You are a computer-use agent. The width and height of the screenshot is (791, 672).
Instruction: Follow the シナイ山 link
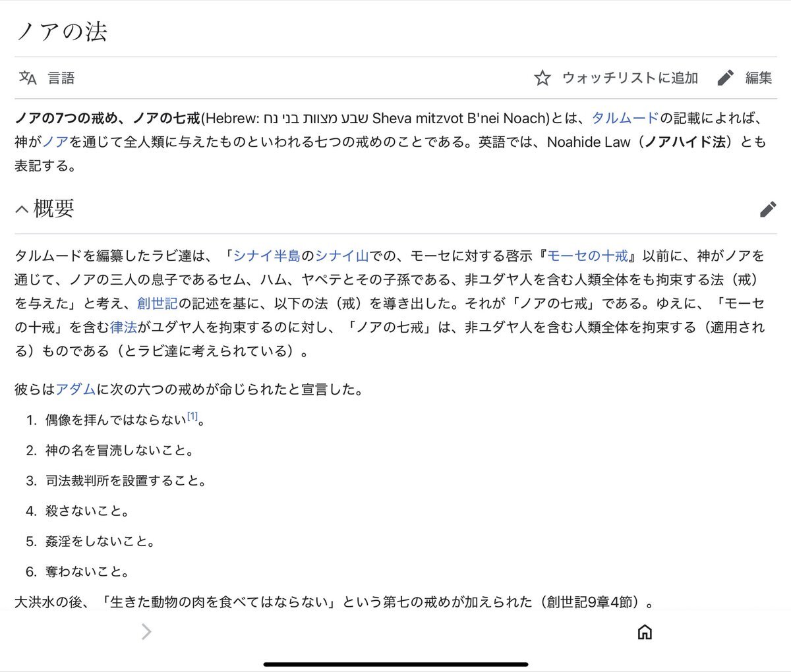coord(342,256)
